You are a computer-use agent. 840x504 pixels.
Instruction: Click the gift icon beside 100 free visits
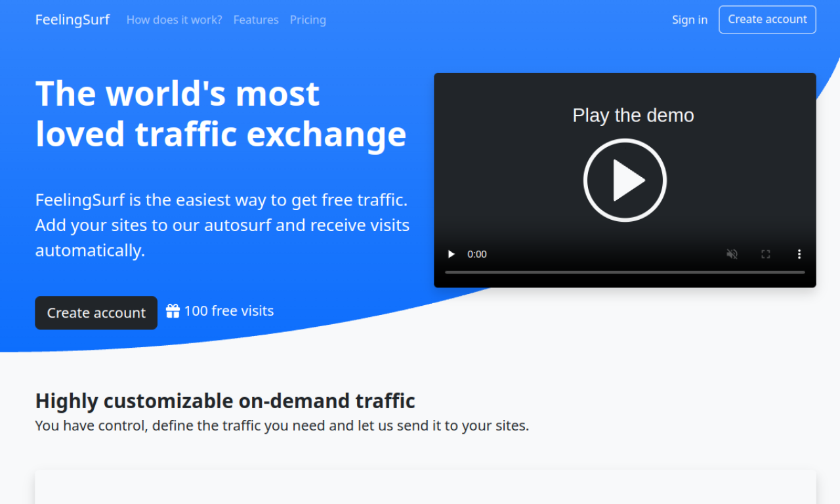[173, 311]
